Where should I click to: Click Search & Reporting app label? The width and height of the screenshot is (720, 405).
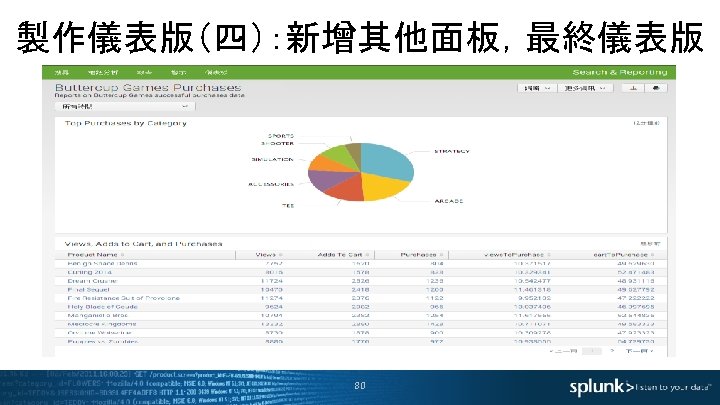tap(619, 73)
